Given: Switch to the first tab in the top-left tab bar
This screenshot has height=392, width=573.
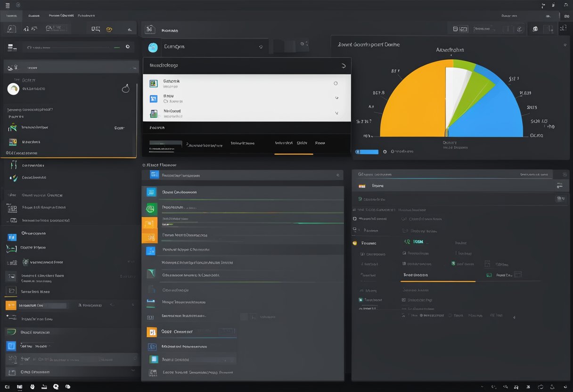Looking at the screenshot, I should click(11, 16).
